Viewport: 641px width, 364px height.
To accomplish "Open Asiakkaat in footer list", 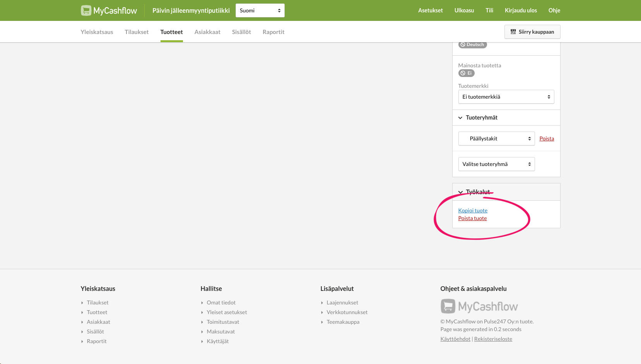I will (x=98, y=322).
